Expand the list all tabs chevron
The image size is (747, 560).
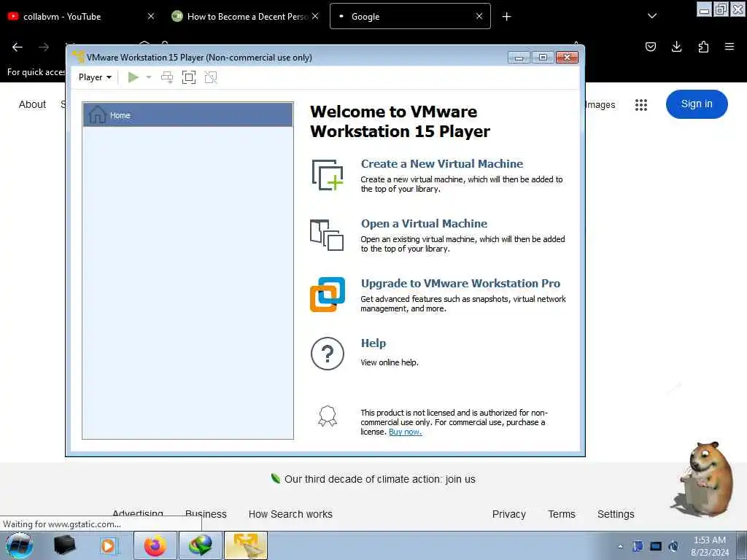(x=652, y=16)
